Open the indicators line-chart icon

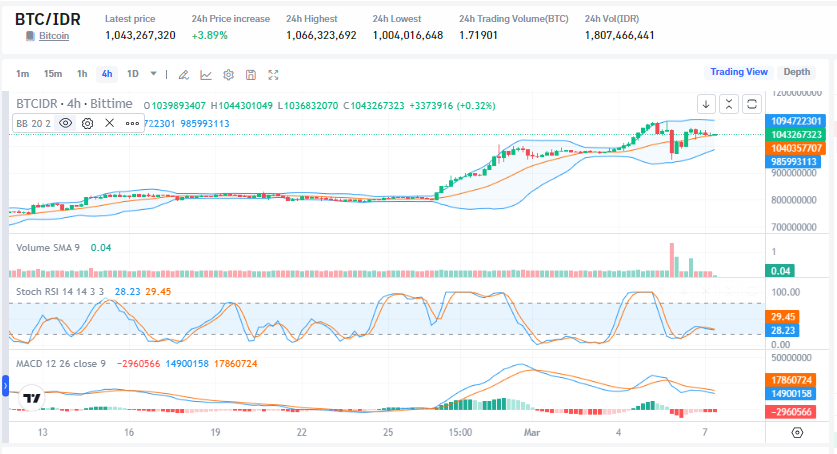pos(206,75)
